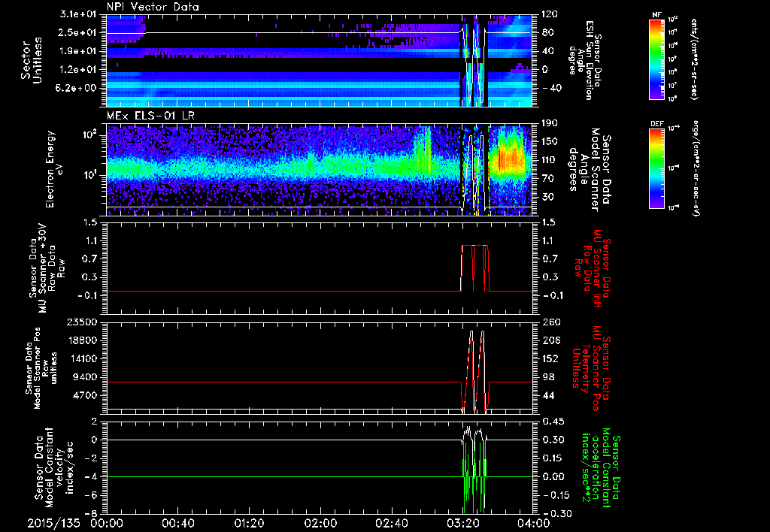Click the 70 scanner angle tick

pyautogui.click(x=547, y=179)
